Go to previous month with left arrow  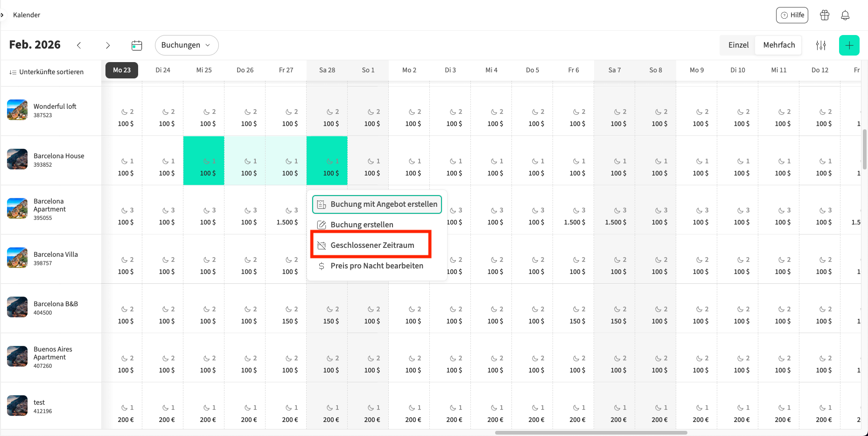(79, 45)
